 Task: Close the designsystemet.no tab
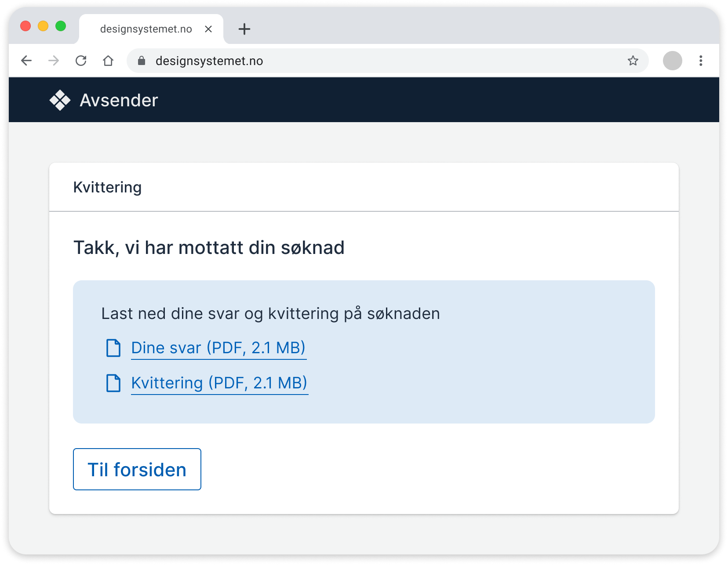coord(208,29)
